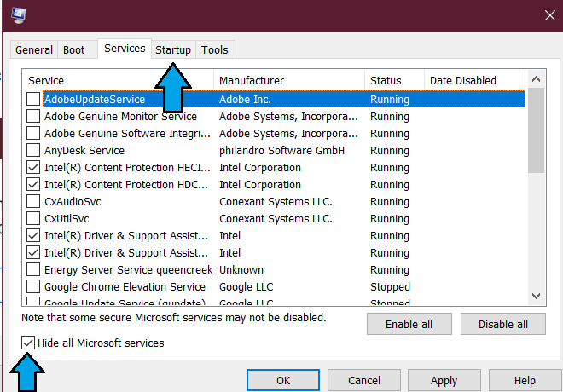Click philandro Software GmbH manufacturer cell
The image size is (563, 392).
281,151
